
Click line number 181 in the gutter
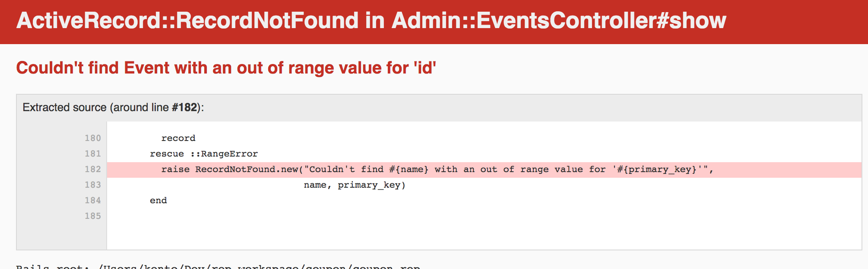click(x=93, y=154)
